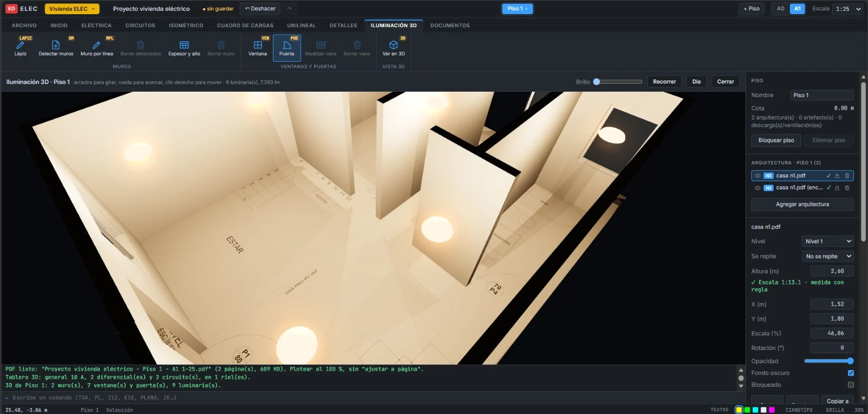Open the Piso 1 floor selector

518,9
